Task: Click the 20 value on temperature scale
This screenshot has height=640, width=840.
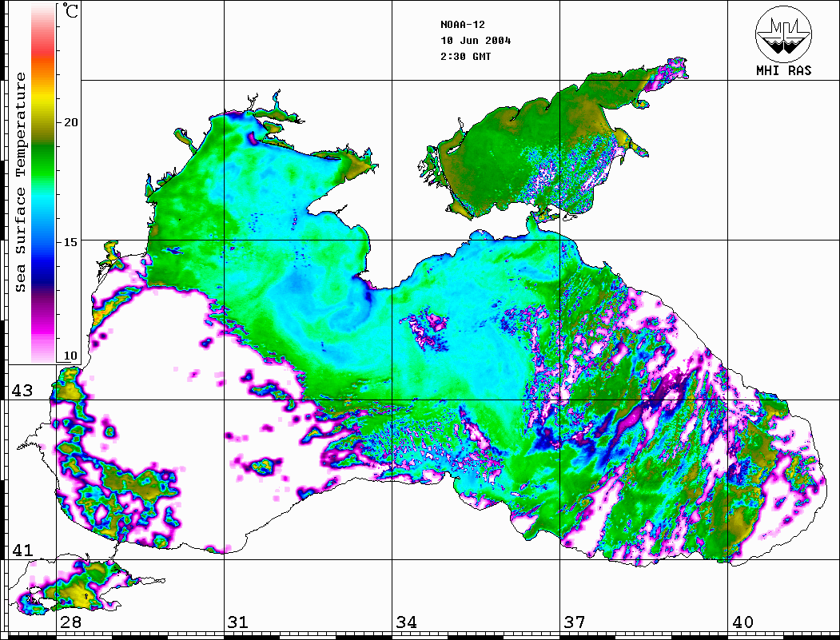Action: [x=70, y=122]
